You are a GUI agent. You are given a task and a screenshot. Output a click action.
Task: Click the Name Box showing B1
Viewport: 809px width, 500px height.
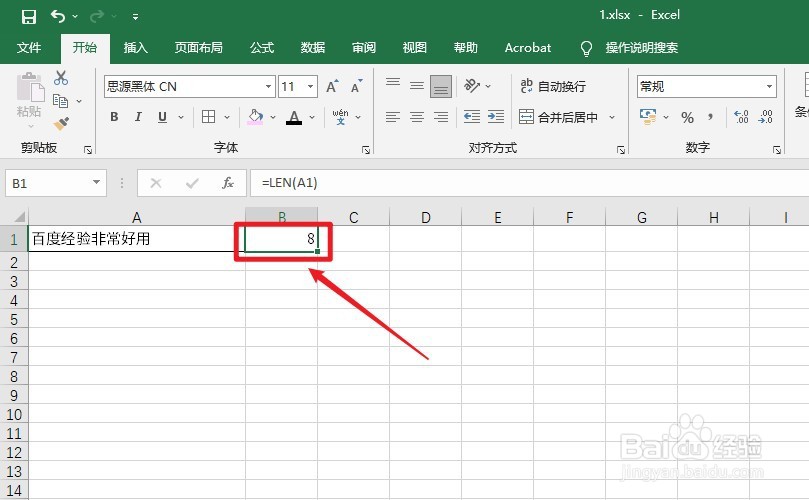tap(56, 183)
